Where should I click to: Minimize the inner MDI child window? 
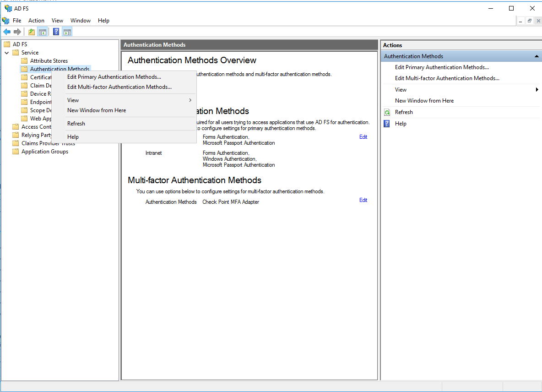[x=520, y=21]
